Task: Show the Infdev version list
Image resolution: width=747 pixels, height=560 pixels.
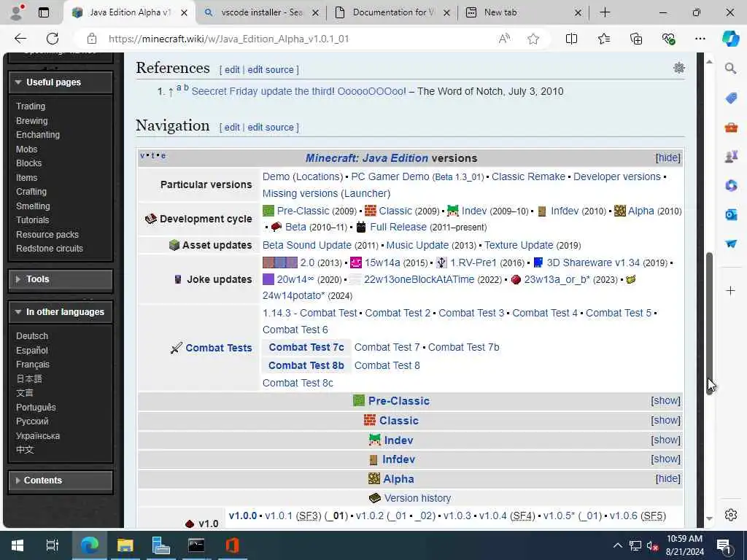Action: coord(665,459)
